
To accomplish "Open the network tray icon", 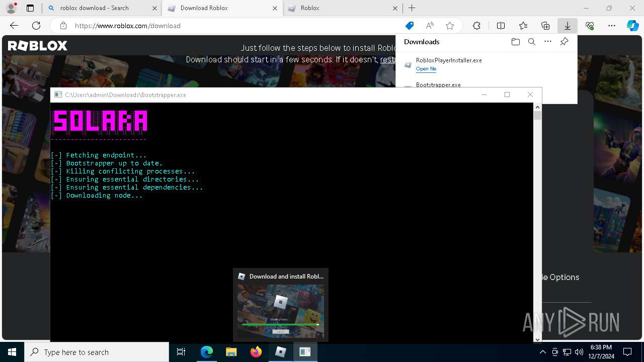I will coord(567,352).
